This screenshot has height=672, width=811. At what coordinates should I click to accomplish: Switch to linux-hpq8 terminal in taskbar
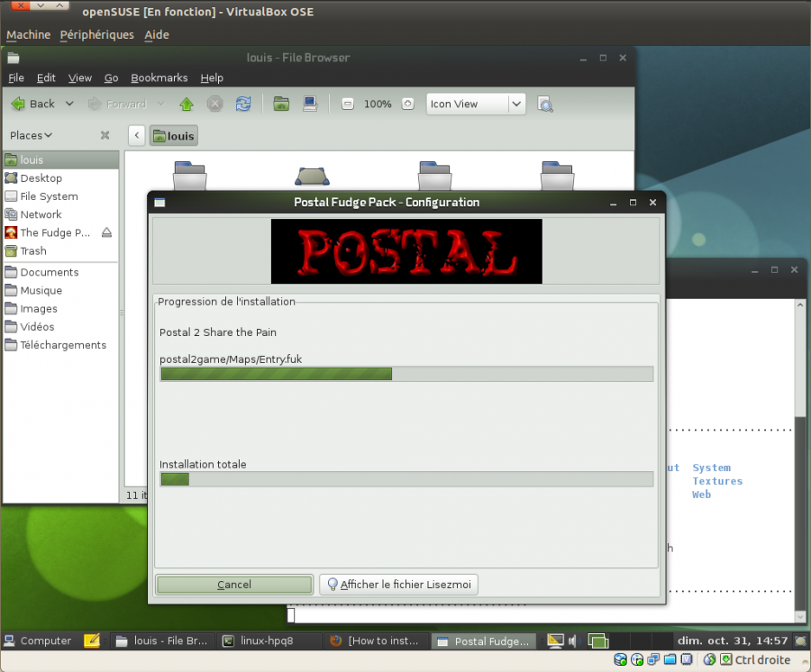pyautogui.click(x=268, y=640)
